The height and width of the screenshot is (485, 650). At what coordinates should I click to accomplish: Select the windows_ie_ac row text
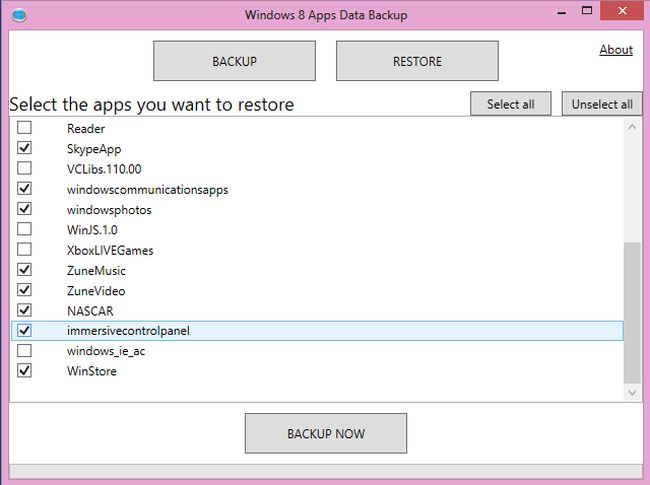106,352
